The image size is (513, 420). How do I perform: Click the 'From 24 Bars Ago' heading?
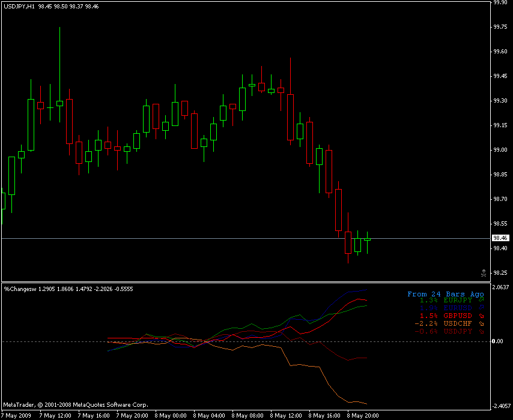click(x=445, y=294)
